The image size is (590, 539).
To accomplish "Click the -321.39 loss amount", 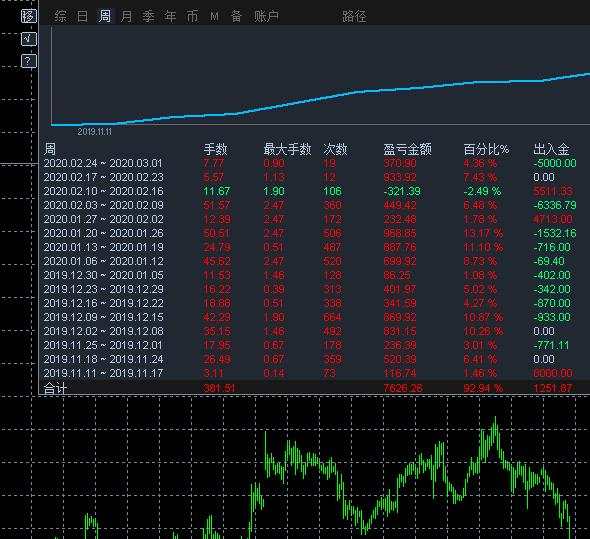I will coord(402,191).
